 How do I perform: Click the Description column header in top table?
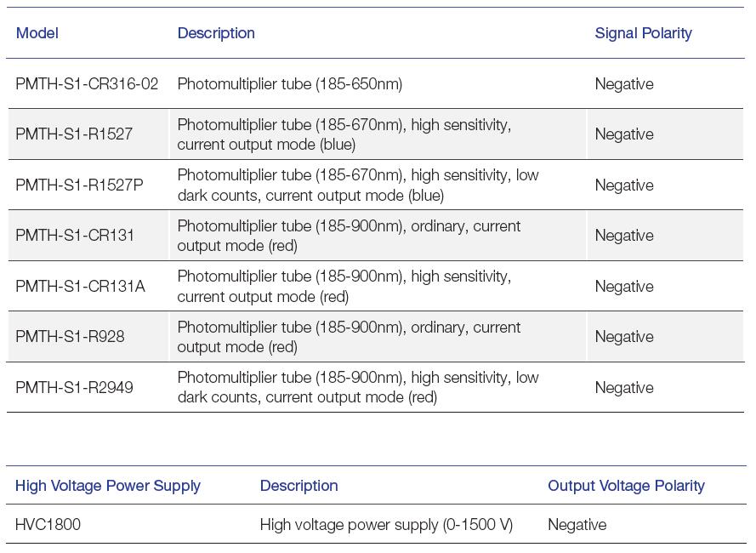(216, 33)
